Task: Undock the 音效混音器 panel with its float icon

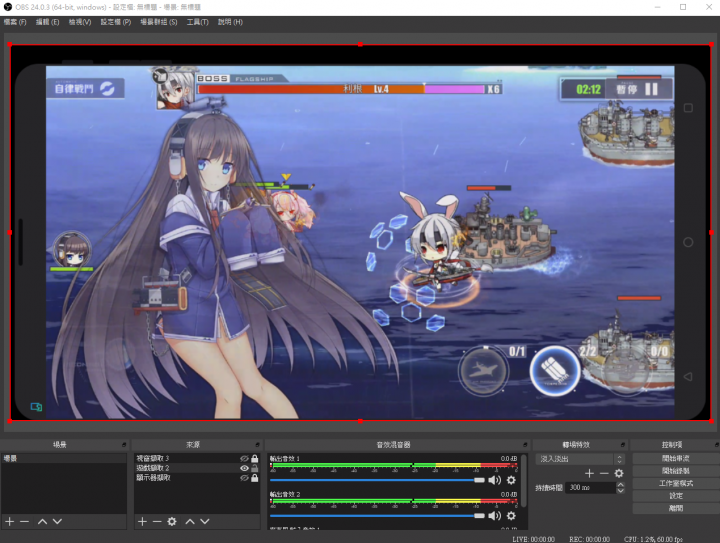Action: tap(525, 445)
